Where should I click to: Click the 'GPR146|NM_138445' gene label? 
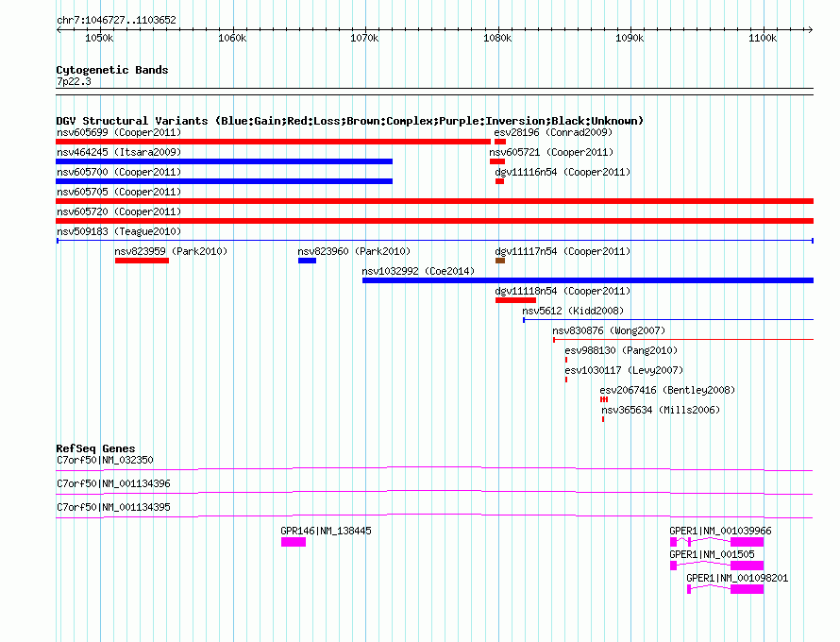click(x=326, y=531)
